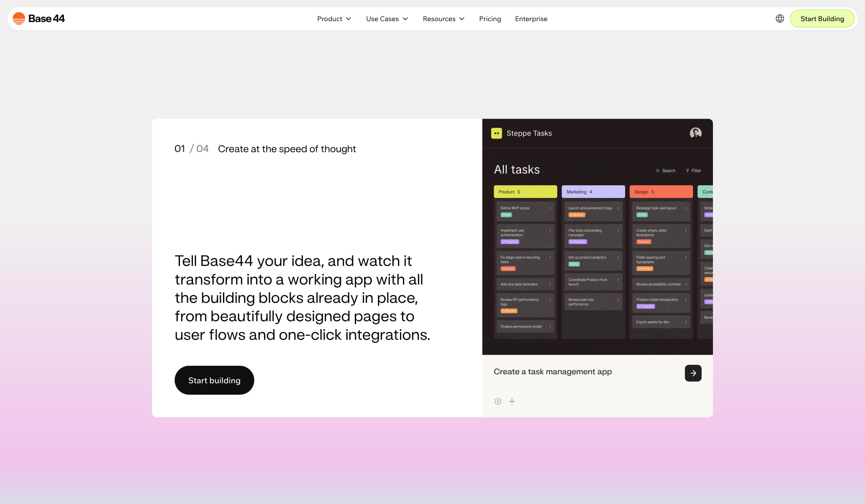Open the Enterprise page
The image size is (865, 504).
[x=531, y=19]
